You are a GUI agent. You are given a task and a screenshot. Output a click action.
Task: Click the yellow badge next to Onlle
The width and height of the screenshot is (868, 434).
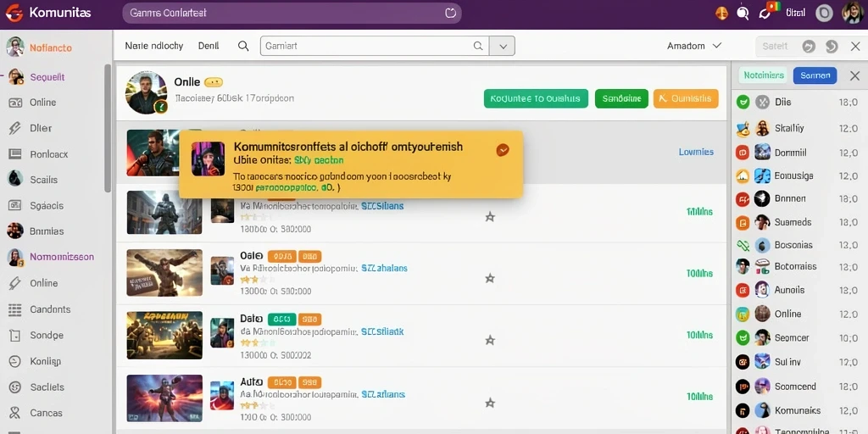coord(213,82)
